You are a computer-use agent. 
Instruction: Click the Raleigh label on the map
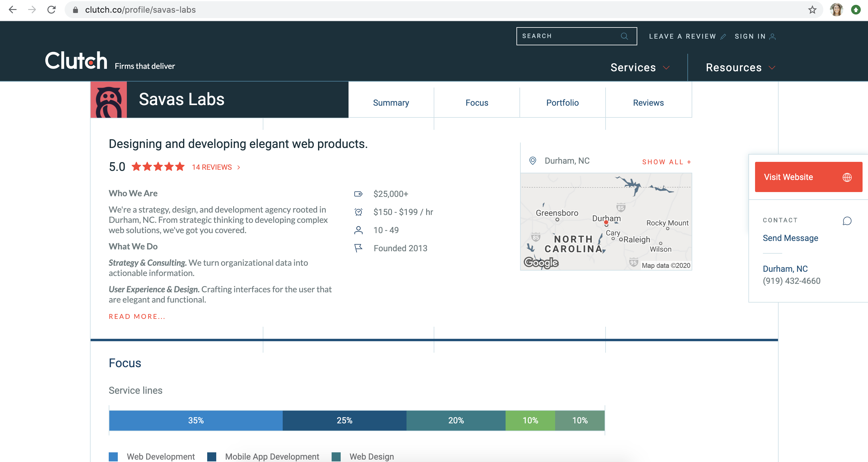coord(637,239)
